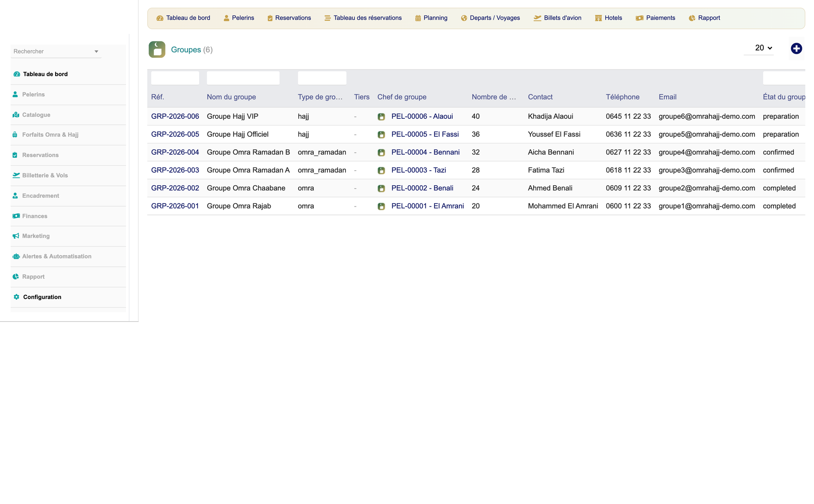Click the Departs / Voyages globe icon
Image resolution: width=814 pixels, height=504 pixels.
coord(464,18)
